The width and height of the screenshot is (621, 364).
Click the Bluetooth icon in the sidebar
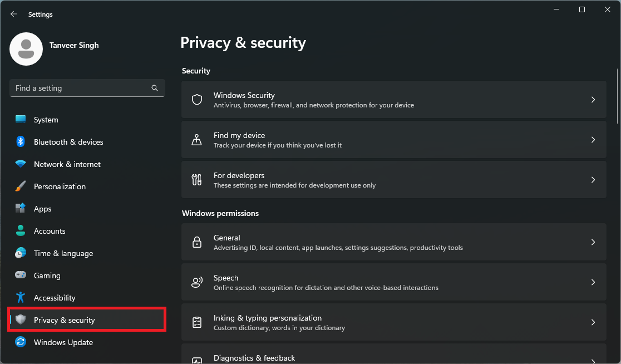[20, 142]
